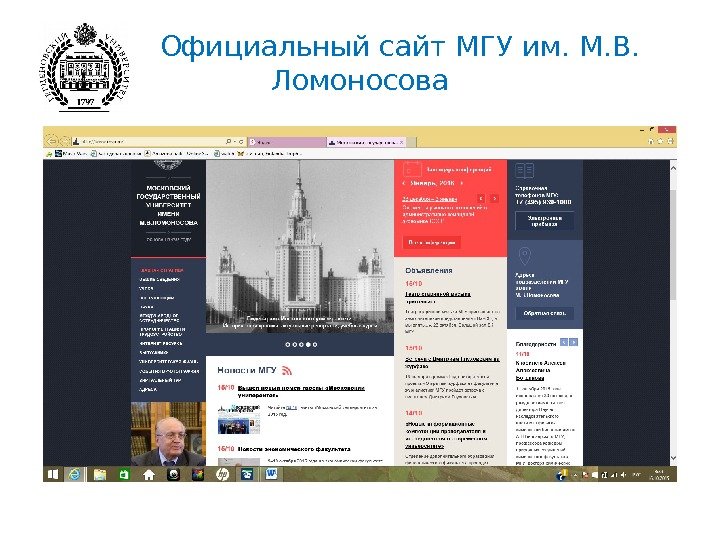The height and width of the screenshot is (540, 720).
Task: Click the browser Back arrow button
Action: [51, 141]
